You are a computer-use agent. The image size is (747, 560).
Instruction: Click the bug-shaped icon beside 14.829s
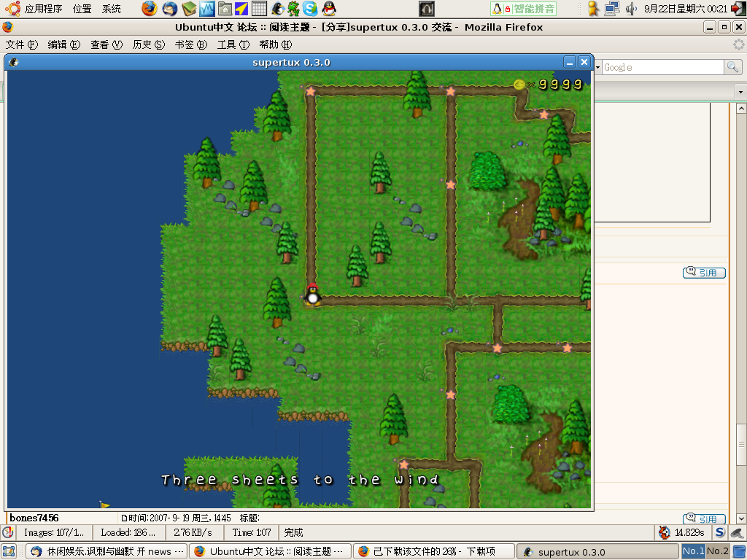[664, 532]
